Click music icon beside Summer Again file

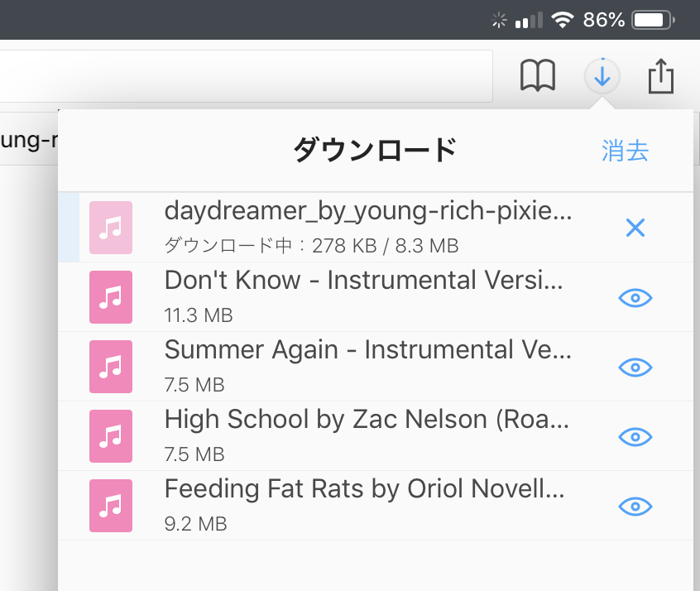111,367
